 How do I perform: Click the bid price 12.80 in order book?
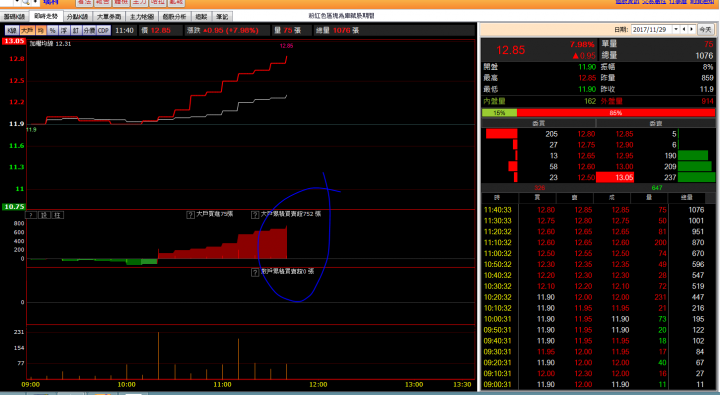pyautogui.click(x=586, y=134)
